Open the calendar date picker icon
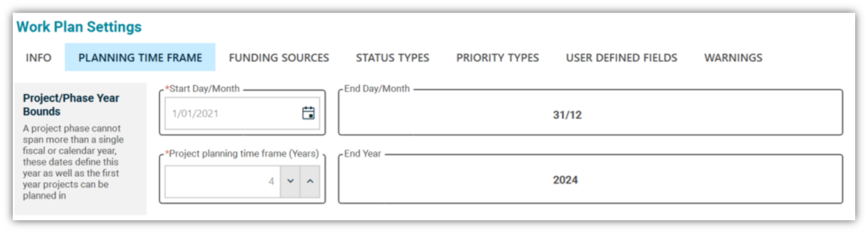Image resolution: width=868 pixels, height=233 pixels. coord(308,114)
